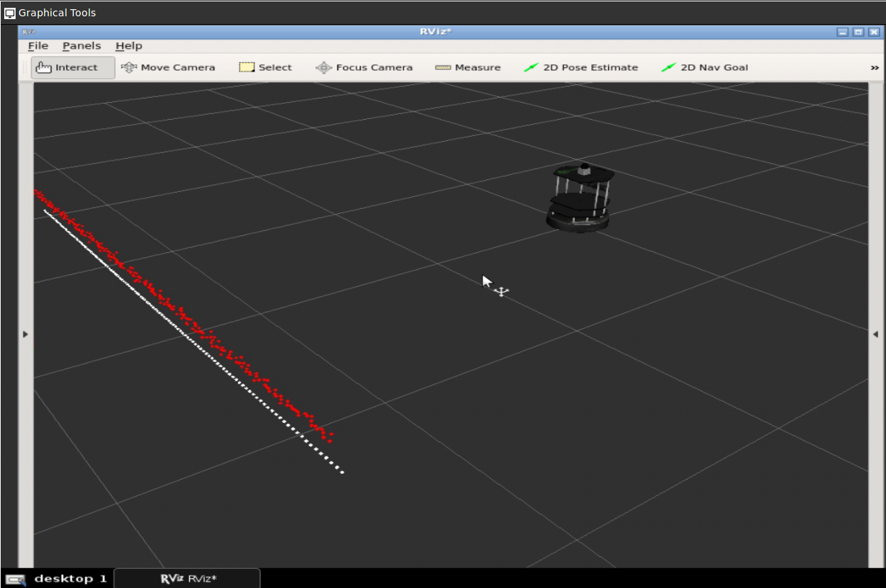Click the Focus Camera crosshair tool
Image resolution: width=886 pixels, height=588 pixels.
[364, 67]
